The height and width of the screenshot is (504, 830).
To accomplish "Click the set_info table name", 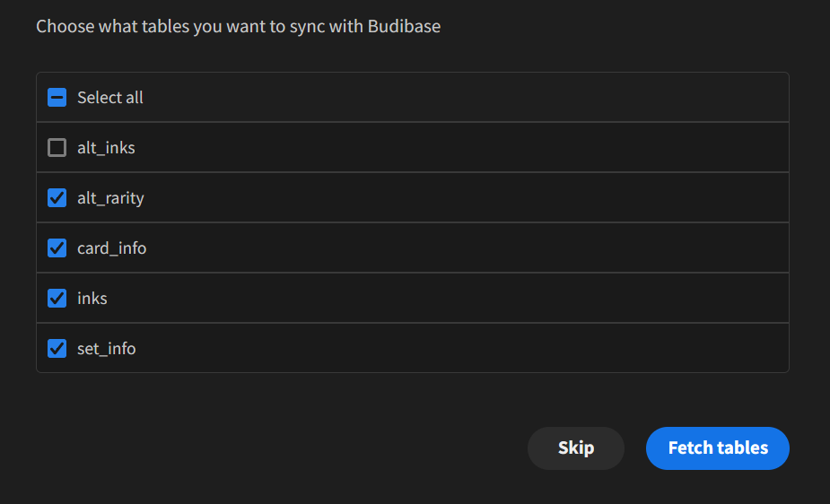I will pos(107,349).
